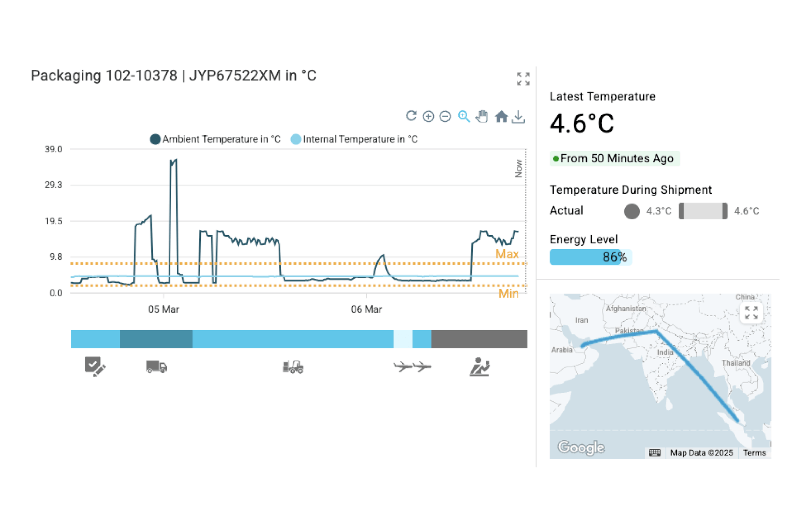The height and width of the screenshot is (532, 798).
Task: Click the gray segment of timeline bar
Action: pyautogui.click(x=479, y=339)
